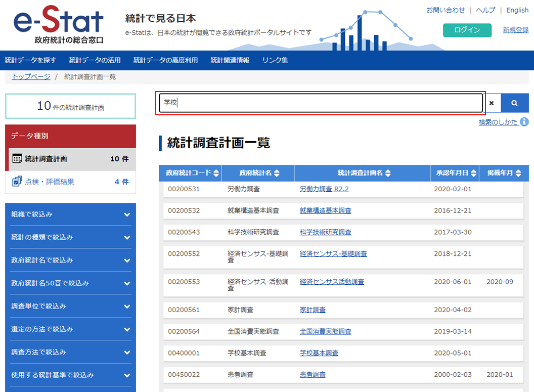
Task: Select 点検・評価結果 data type
Action: [x=70, y=182]
